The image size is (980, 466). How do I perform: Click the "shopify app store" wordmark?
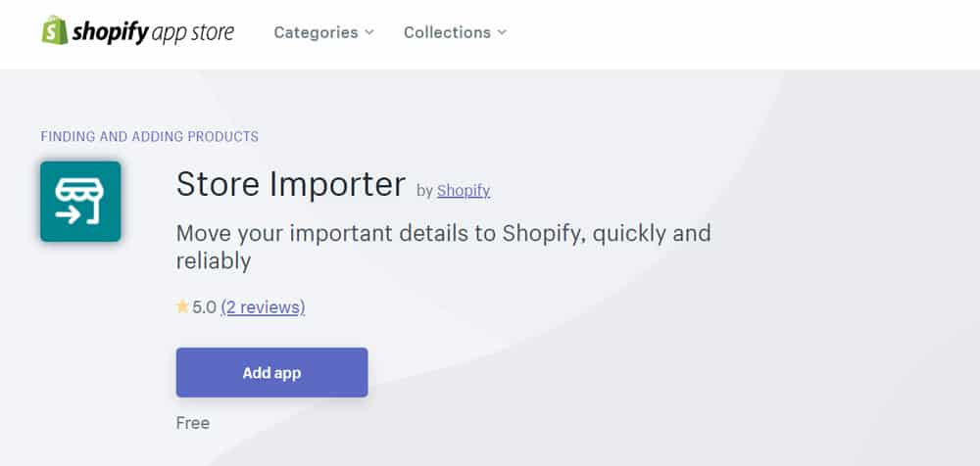[x=153, y=32]
